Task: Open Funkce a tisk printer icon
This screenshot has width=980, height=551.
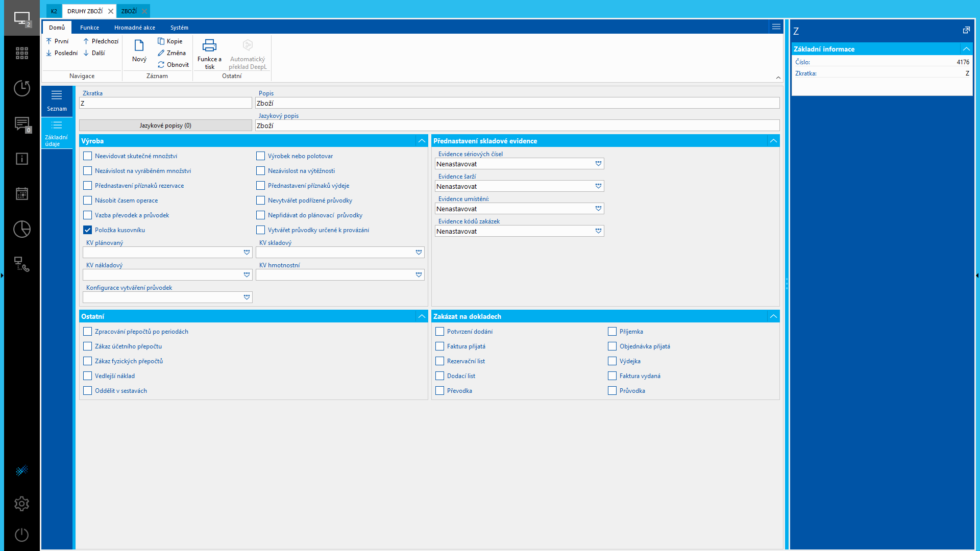Action: tap(209, 46)
